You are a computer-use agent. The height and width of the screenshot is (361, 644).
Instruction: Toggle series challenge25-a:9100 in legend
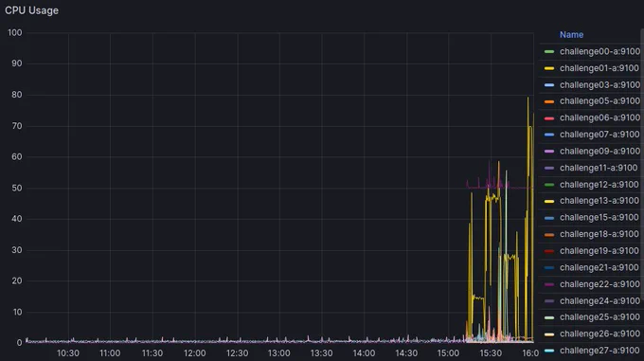pyautogui.click(x=599, y=317)
